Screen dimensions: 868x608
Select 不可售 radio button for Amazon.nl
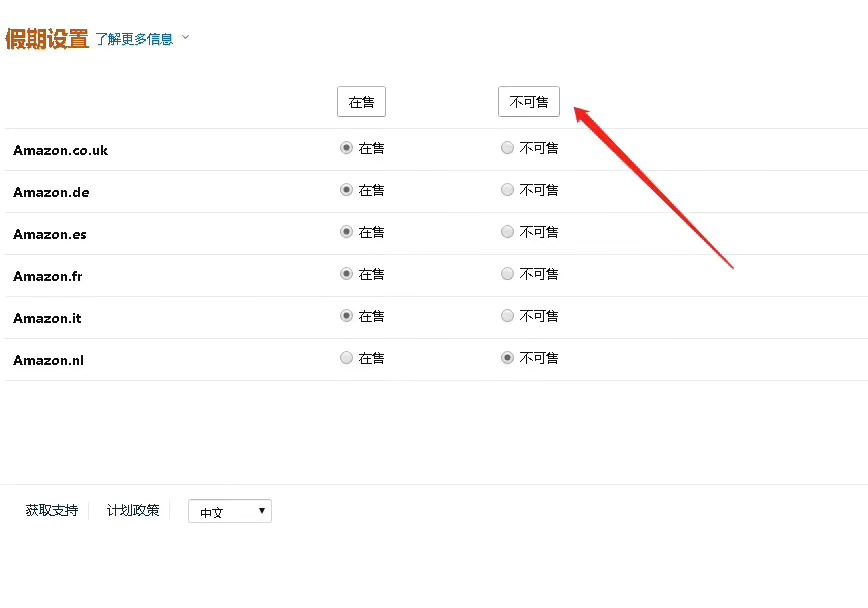point(507,357)
